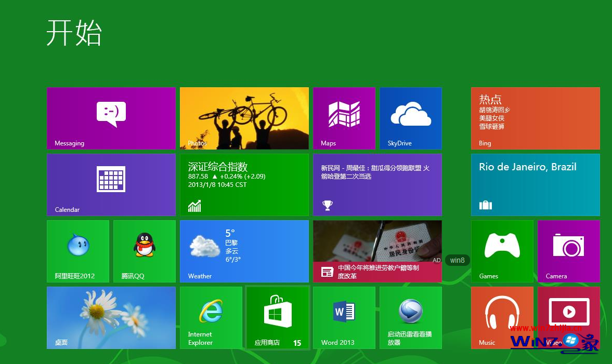The height and width of the screenshot is (364, 612).
Task: Launch Internet Explorer
Action: [211, 318]
